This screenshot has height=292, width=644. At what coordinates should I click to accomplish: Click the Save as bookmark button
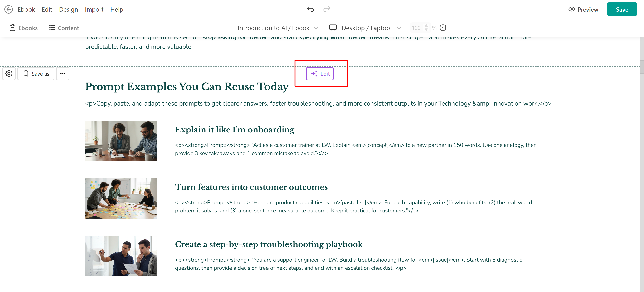tap(36, 74)
